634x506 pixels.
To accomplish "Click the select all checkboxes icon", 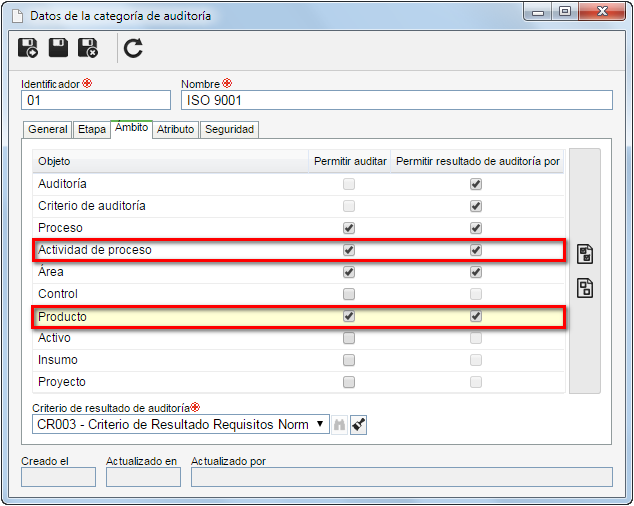I will point(585,254).
